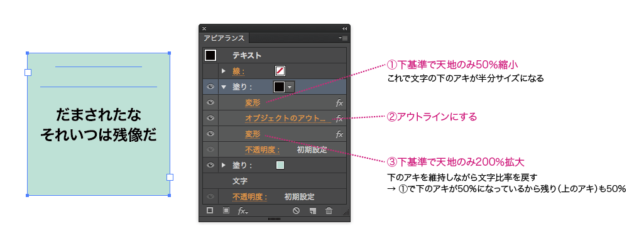
Task: Open the Appearance panel flyout menu icon
Action: pyautogui.click(x=343, y=38)
